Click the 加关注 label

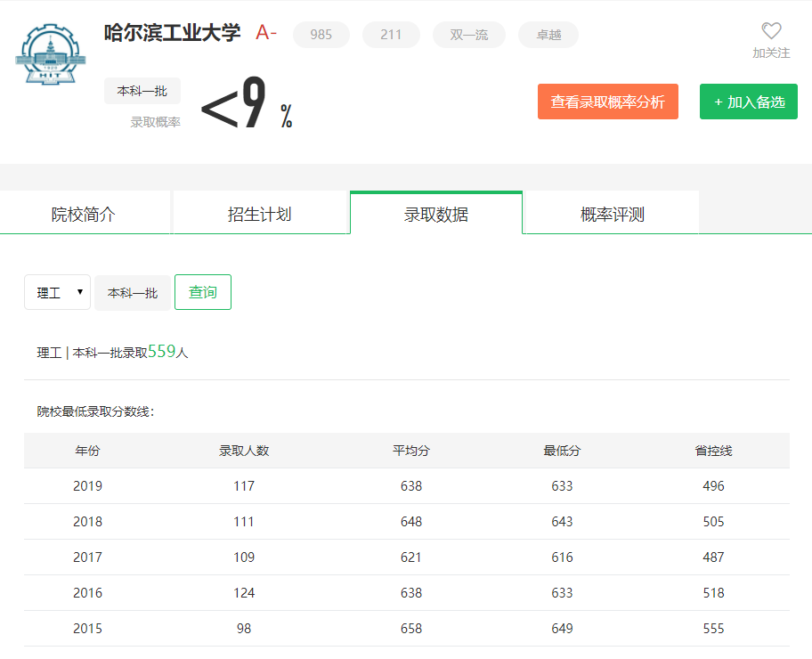(x=771, y=53)
